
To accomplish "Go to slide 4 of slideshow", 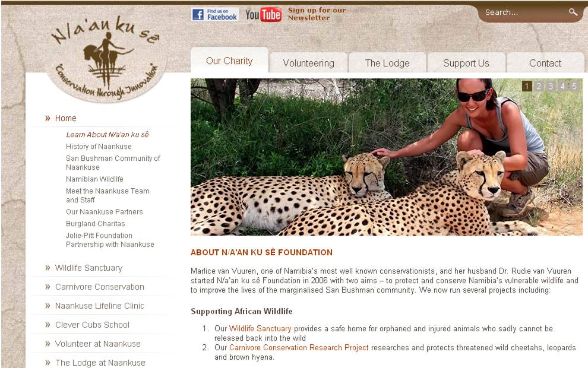I will tap(562, 86).
